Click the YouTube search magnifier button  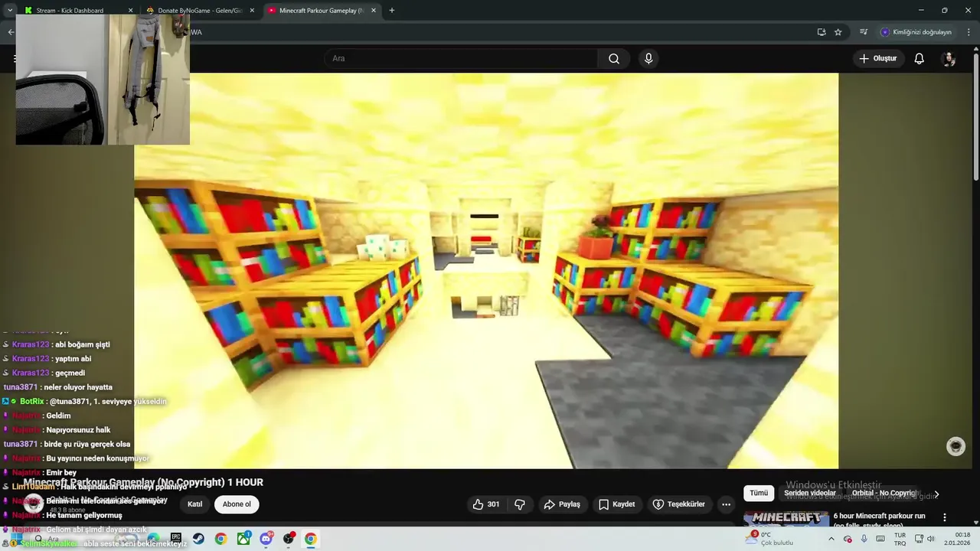(614, 59)
